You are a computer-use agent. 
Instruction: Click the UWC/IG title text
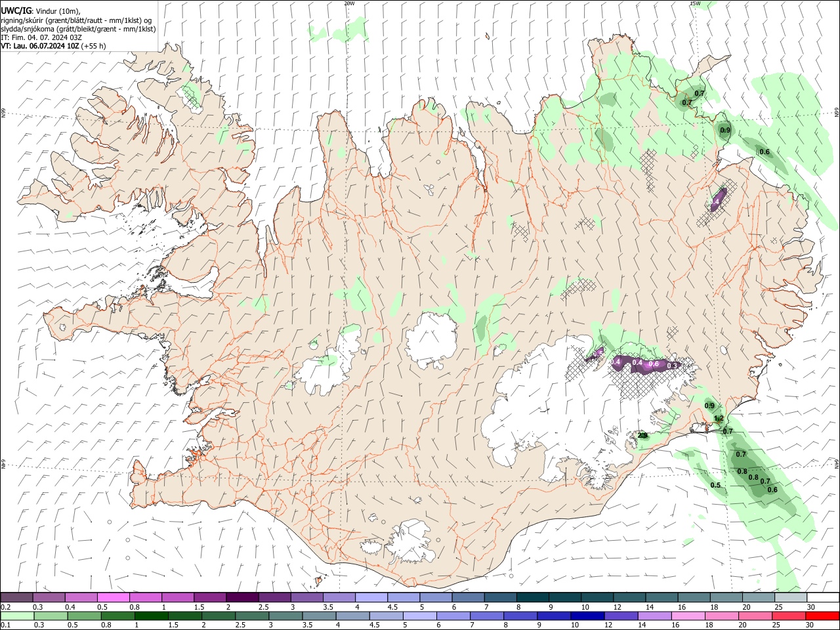[16, 10]
